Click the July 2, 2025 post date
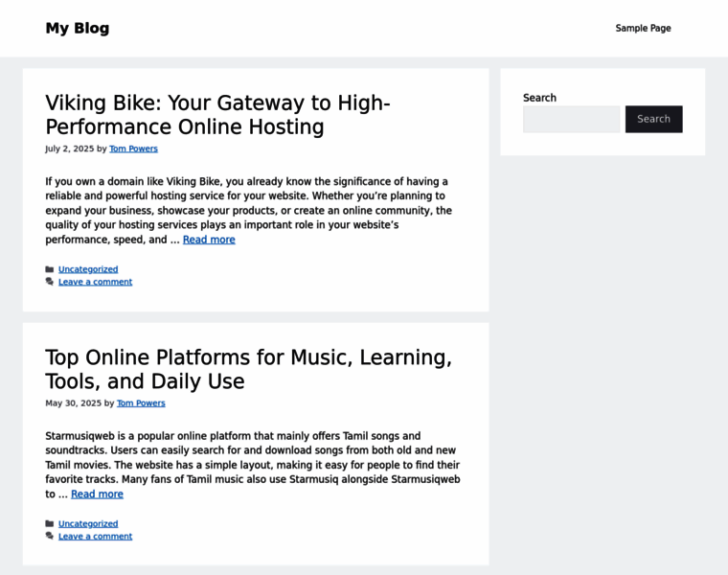This screenshot has width=728, height=575. pos(69,149)
